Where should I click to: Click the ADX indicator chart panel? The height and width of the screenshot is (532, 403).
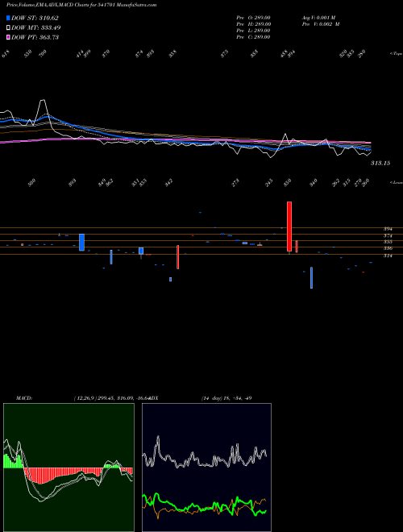[x=206, y=468]
